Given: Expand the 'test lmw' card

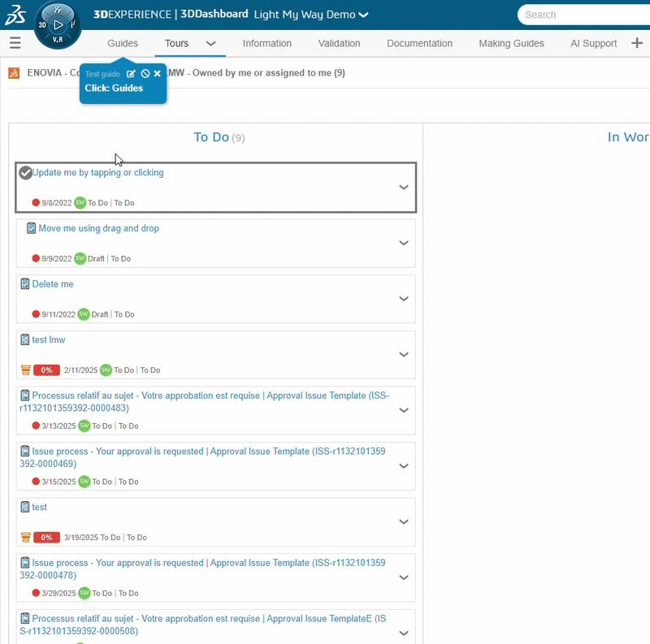Looking at the screenshot, I should 404,354.
